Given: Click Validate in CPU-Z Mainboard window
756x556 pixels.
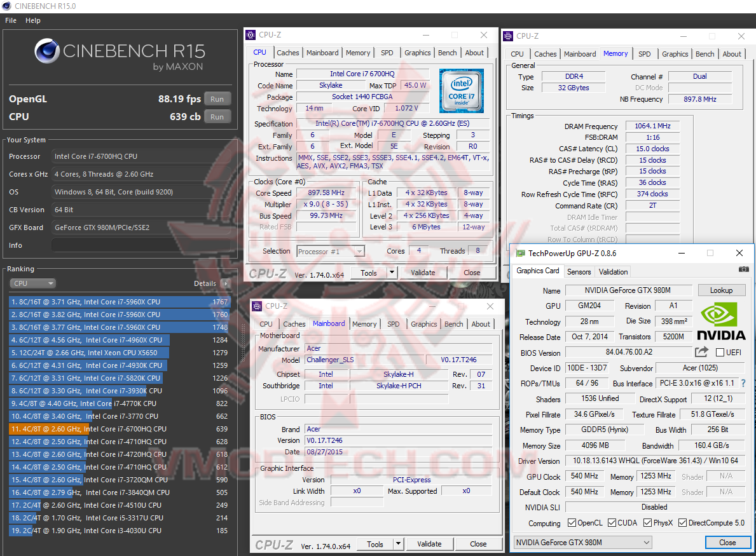Looking at the screenshot, I should click(429, 544).
